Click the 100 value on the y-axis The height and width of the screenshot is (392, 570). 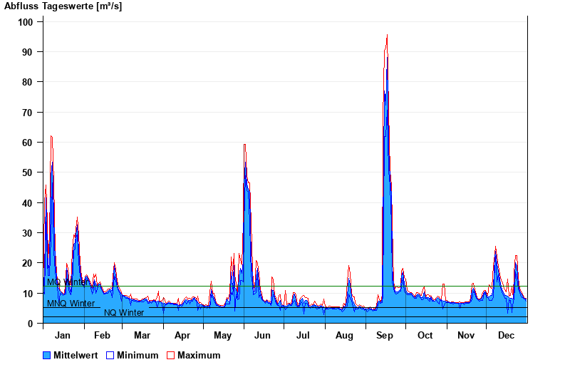tap(26, 22)
